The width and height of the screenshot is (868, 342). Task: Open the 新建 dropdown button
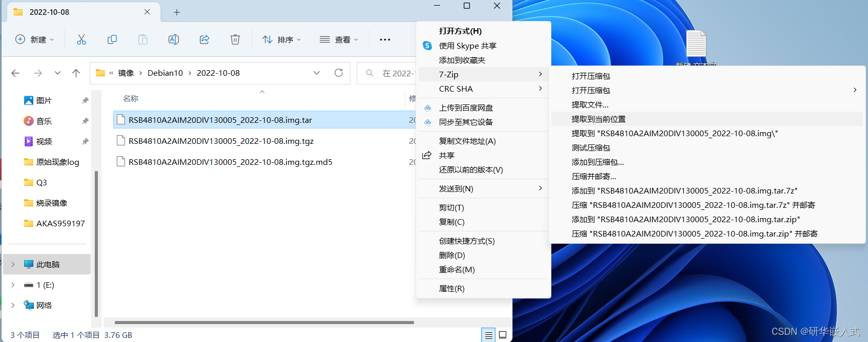[x=35, y=39]
